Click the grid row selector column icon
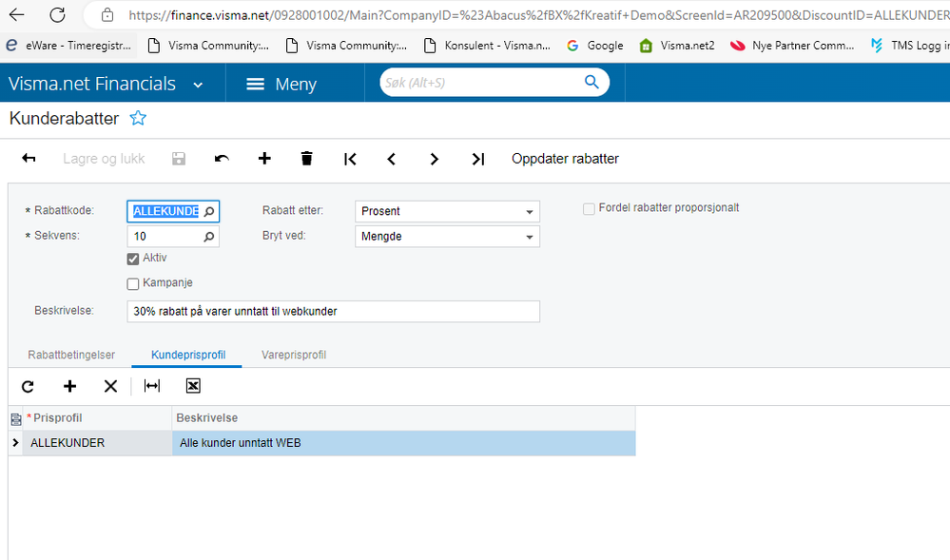Screen dimensions: 950x560 point(16,418)
